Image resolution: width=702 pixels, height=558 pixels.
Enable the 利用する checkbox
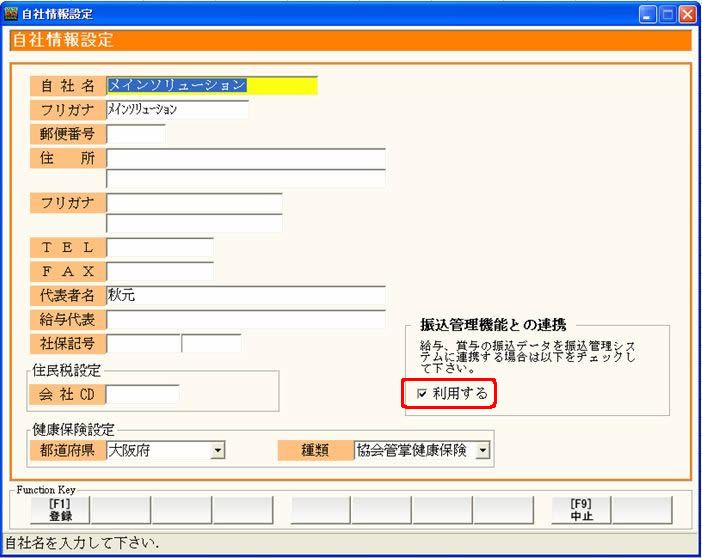tap(422, 394)
